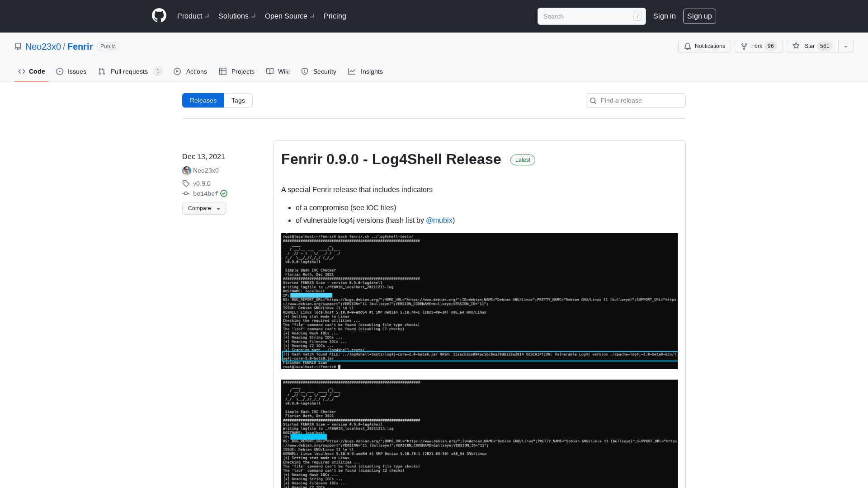
Task: Click the magnifier icon in Find a release
Action: (593, 100)
